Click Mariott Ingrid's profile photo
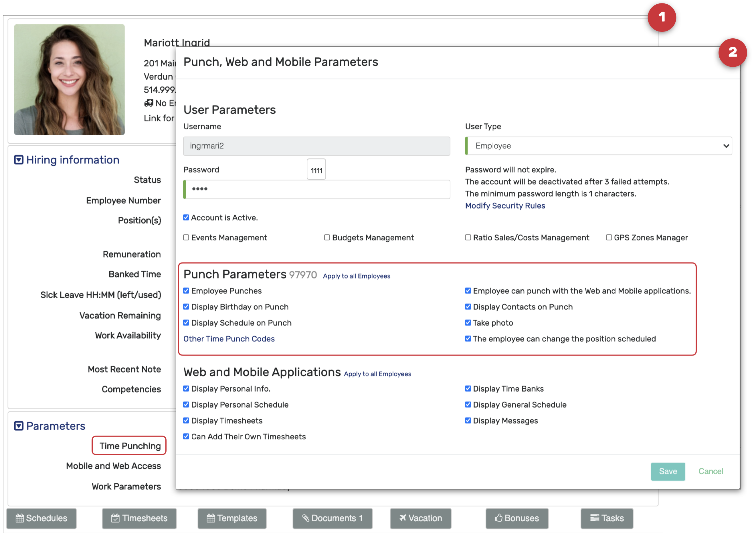Viewport: 756px width, 537px height. click(70, 80)
